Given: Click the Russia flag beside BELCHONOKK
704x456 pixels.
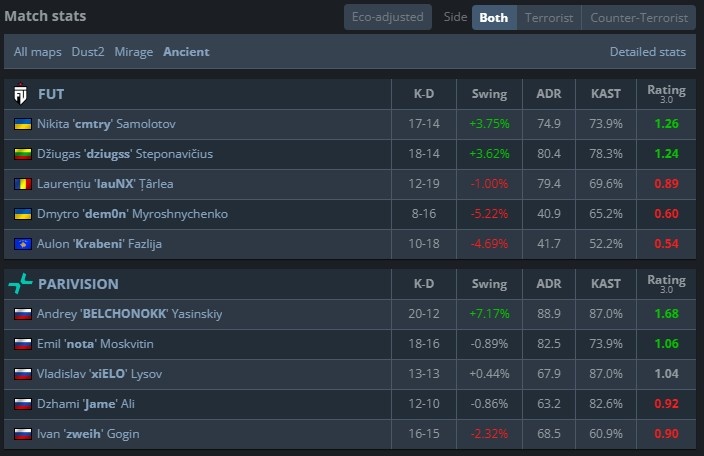Looking at the screenshot, I should [22, 314].
